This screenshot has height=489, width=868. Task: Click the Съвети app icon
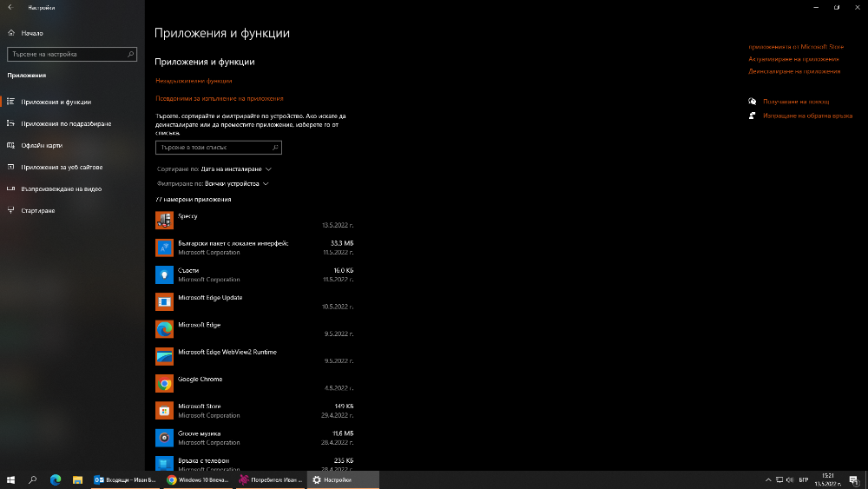pos(164,274)
